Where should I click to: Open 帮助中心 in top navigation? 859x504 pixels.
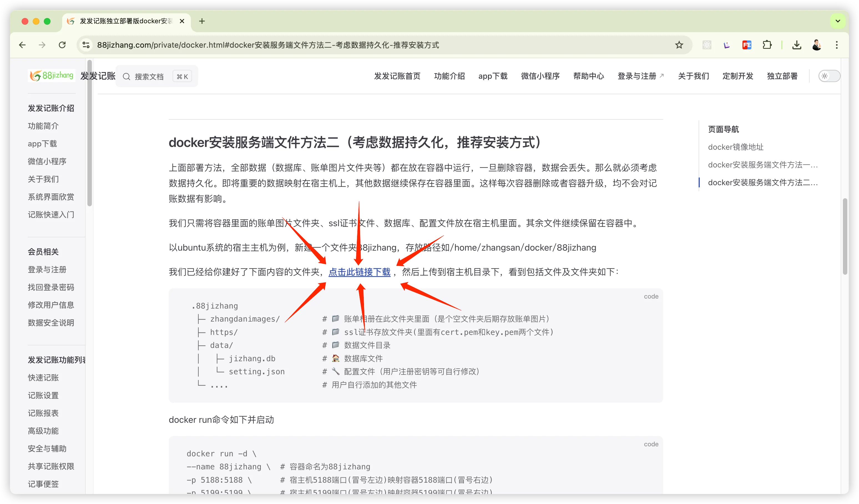click(x=589, y=76)
